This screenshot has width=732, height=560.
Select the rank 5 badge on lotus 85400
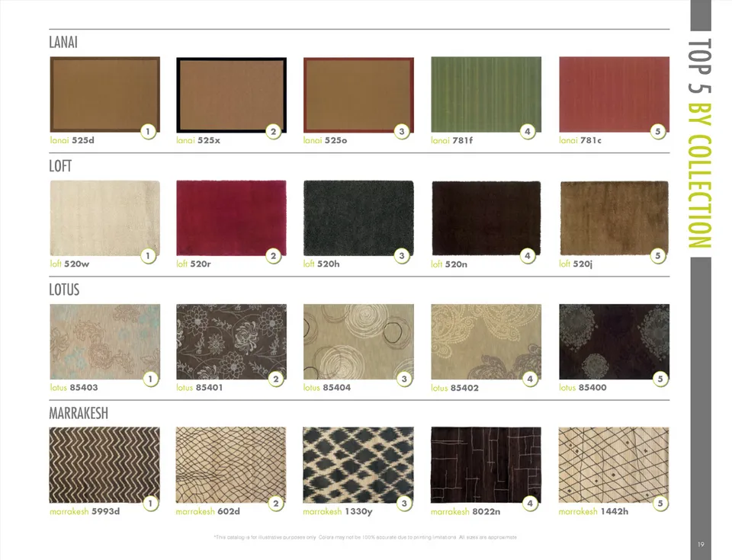(x=660, y=379)
